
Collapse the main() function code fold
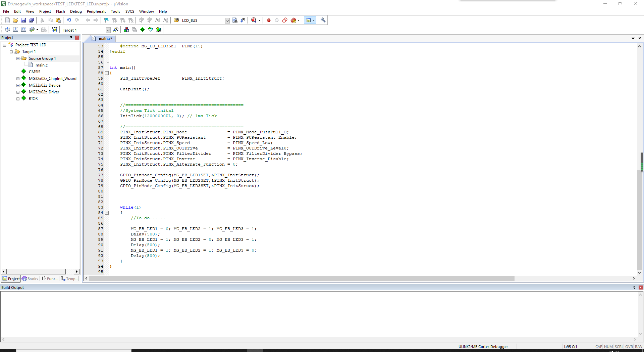(x=107, y=73)
